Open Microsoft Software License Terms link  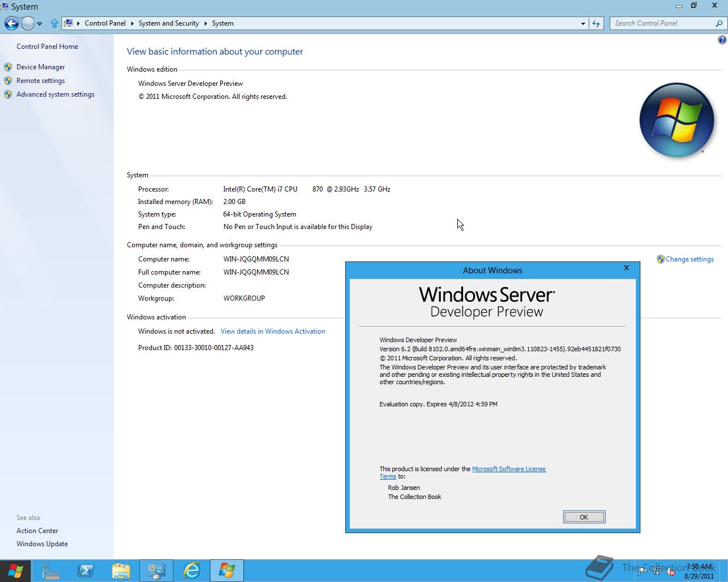click(508, 469)
